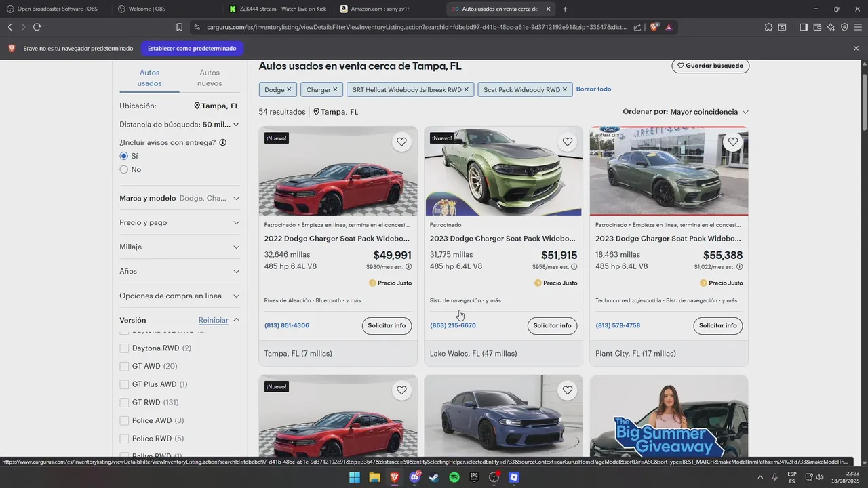Select the No delivery radio button

pyautogui.click(x=123, y=169)
